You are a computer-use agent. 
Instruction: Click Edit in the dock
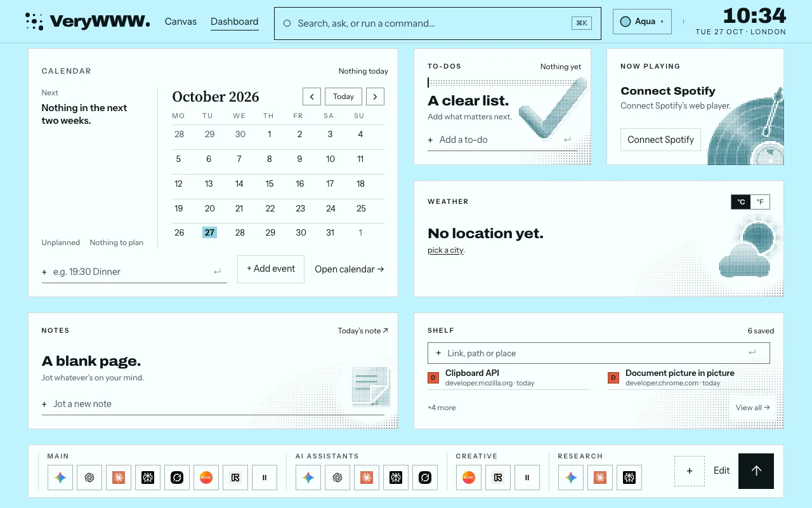(722, 471)
